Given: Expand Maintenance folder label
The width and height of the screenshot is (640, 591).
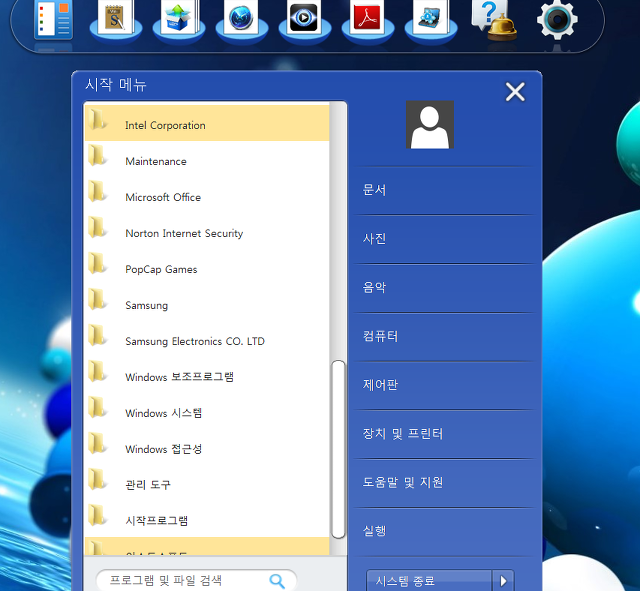Looking at the screenshot, I should pos(156,161).
